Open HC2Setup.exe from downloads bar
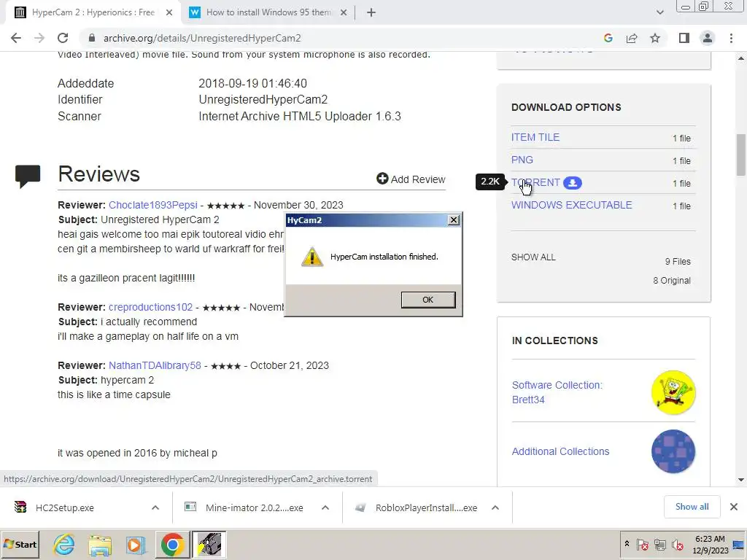 click(64, 507)
